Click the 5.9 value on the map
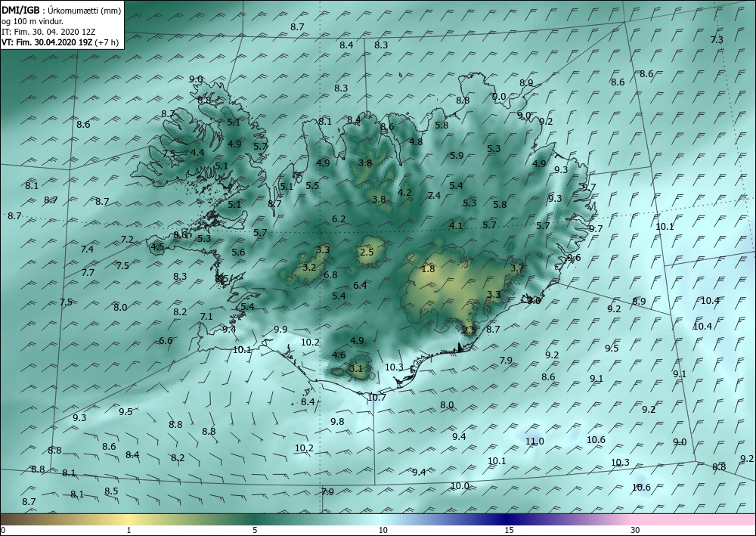Viewport: 756px width, 536px height. click(457, 156)
